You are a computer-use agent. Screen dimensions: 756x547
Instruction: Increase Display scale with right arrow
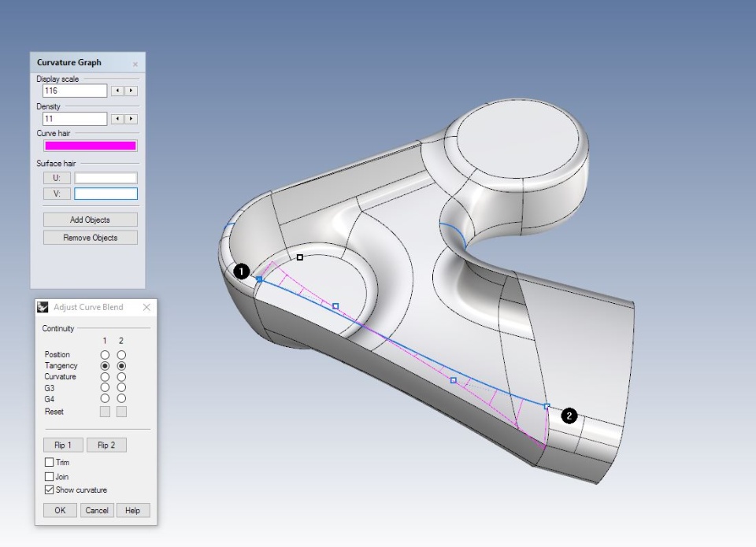132,91
